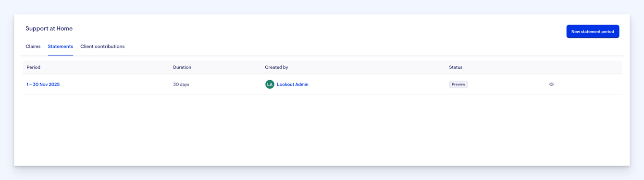Viewport: 644px width, 180px height.
Task: Click blank row space between Preview badge and eye icon
Action: [x=508, y=84]
